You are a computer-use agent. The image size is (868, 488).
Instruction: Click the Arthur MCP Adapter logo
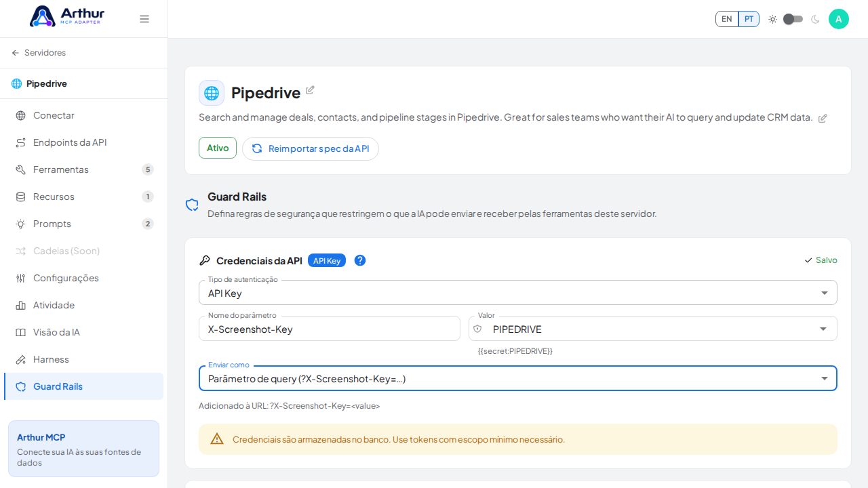pos(67,16)
